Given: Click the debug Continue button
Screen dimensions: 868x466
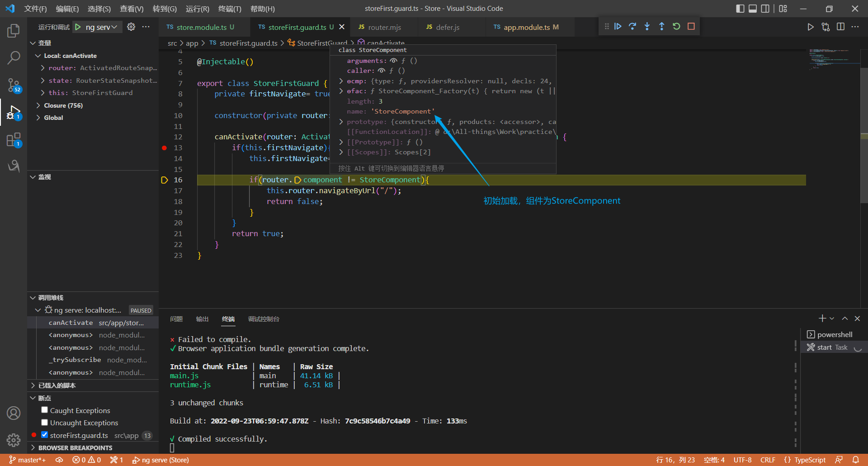Looking at the screenshot, I should point(618,27).
